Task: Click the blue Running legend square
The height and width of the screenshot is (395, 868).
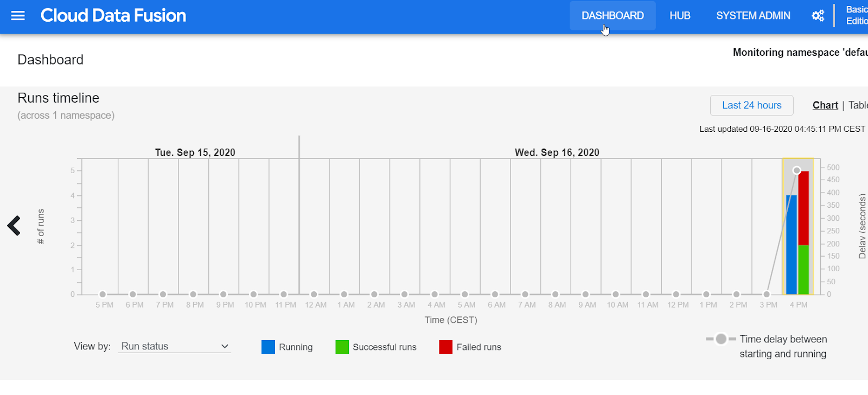Action: (x=268, y=347)
